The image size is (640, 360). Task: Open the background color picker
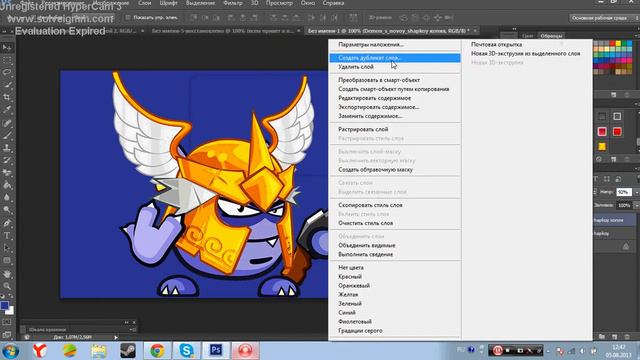pos(10,311)
